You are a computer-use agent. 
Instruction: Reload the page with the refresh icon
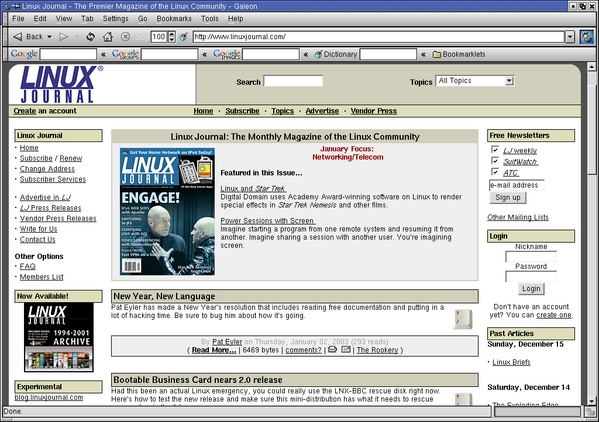click(91, 37)
